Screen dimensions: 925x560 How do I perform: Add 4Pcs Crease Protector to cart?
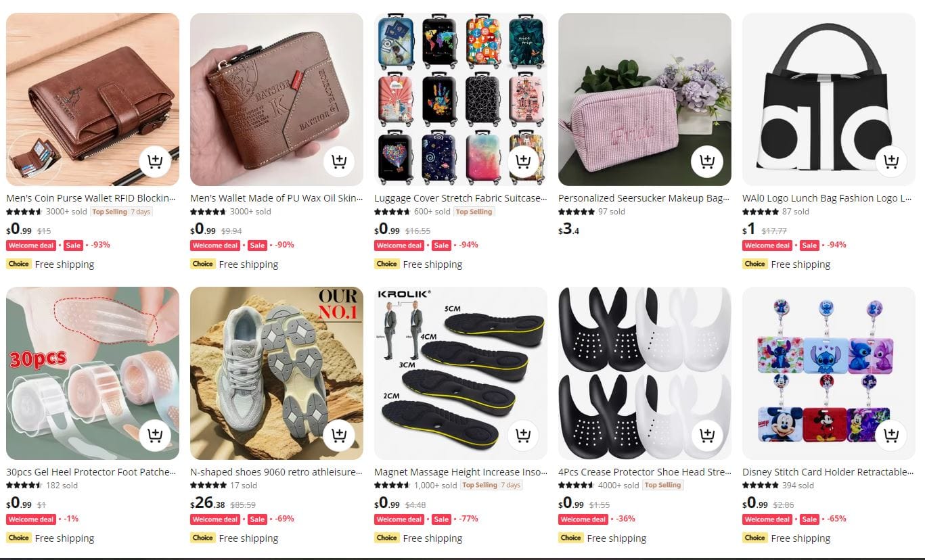[707, 434]
